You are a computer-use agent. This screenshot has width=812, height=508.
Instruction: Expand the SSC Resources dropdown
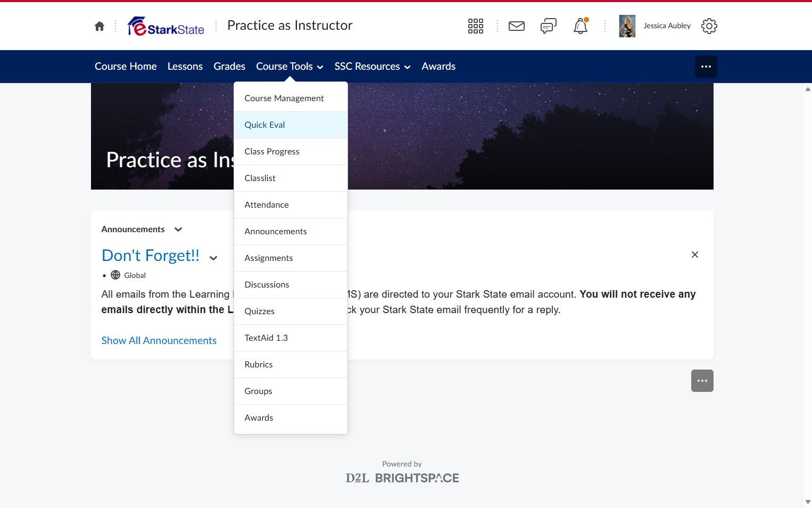[x=372, y=67]
